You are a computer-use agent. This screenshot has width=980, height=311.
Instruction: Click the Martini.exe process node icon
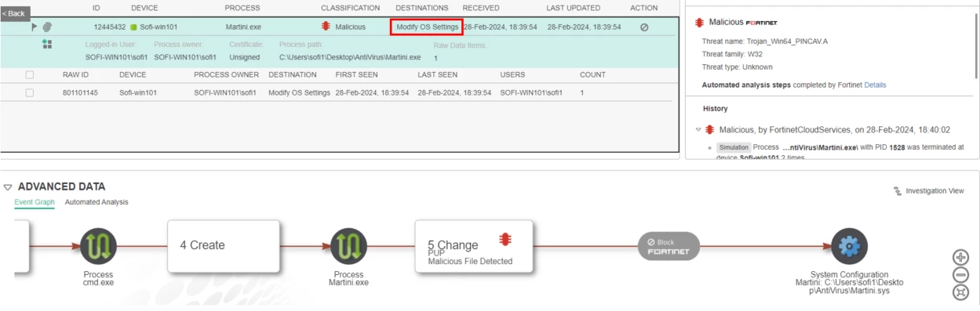pyautogui.click(x=348, y=246)
